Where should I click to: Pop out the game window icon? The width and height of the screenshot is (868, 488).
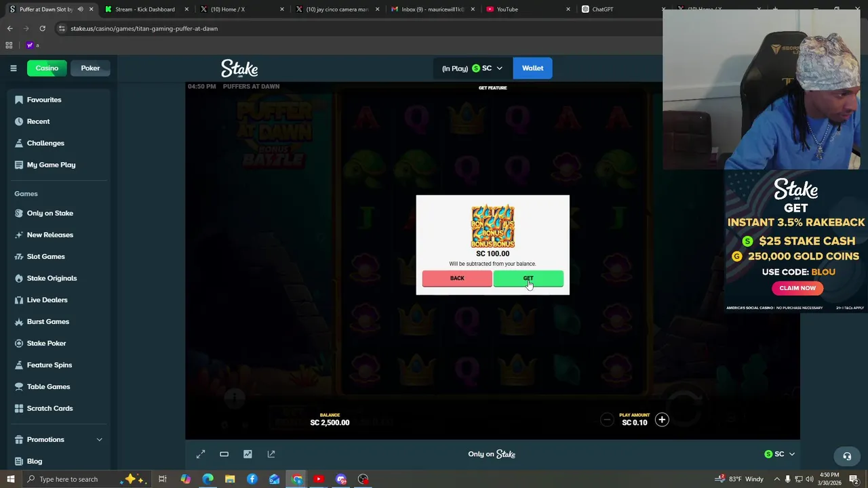pyautogui.click(x=271, y=454)
